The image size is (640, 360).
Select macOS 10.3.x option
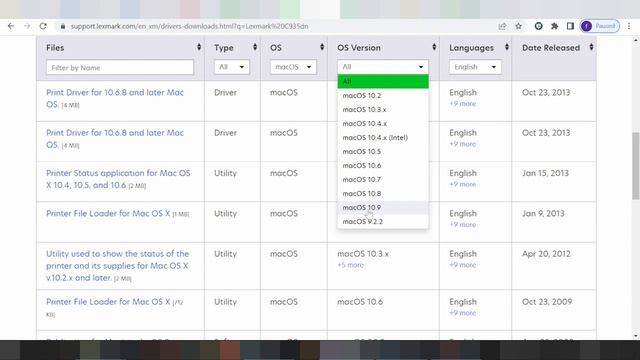click(x=383, y=109)
